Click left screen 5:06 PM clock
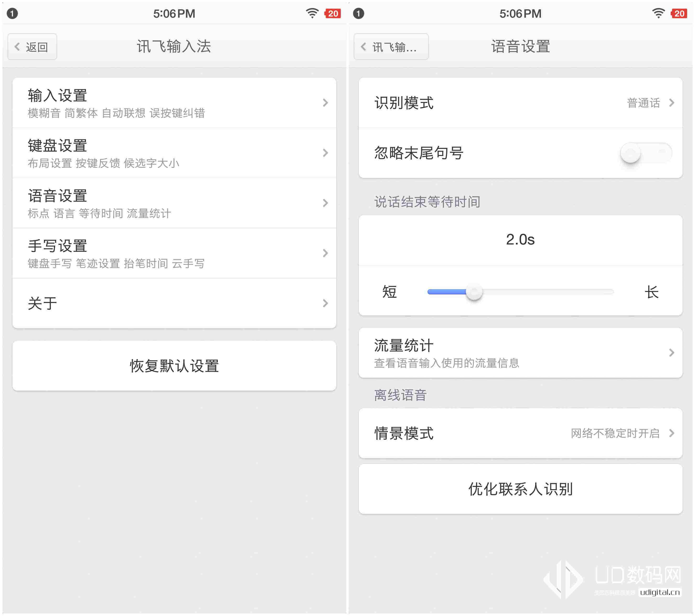The width and height of the screenshot is (695, 616). pos(174,14)
